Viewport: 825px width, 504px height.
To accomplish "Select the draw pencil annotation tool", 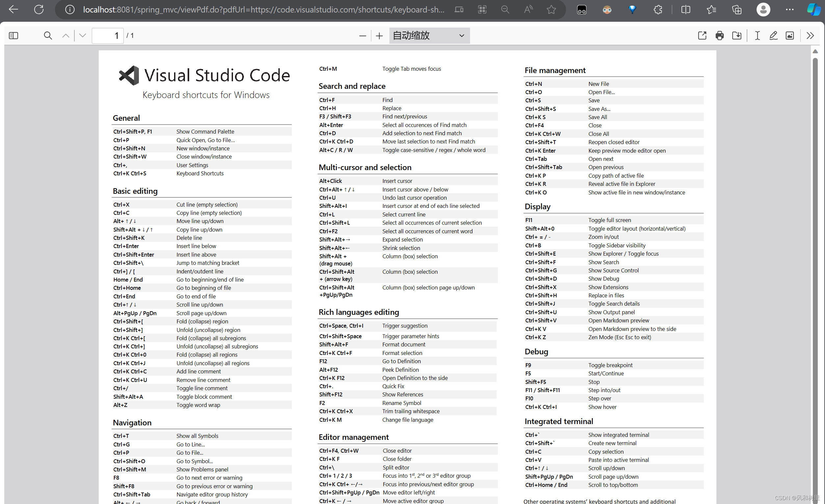I will tap(773, 36).
